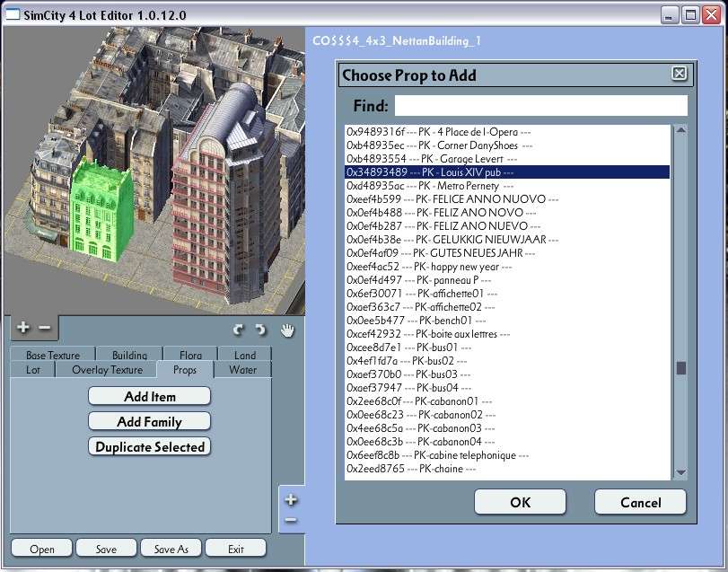Screen dimensions: 728x572
Task: Close the SimCity 4 Lot Editor window
Action: (711, 15)
